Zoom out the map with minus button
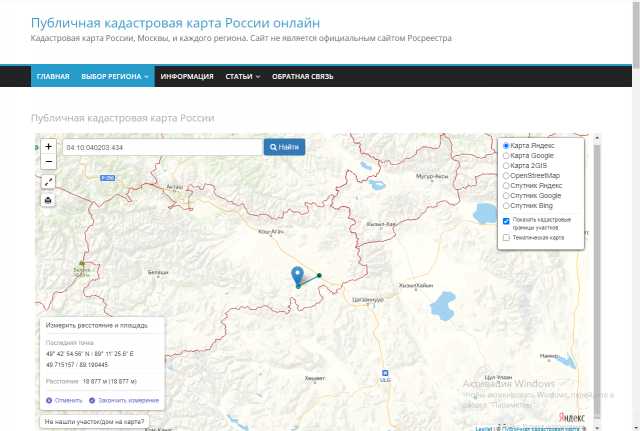The height and width of the screenshot is (431, 640). 49,162
